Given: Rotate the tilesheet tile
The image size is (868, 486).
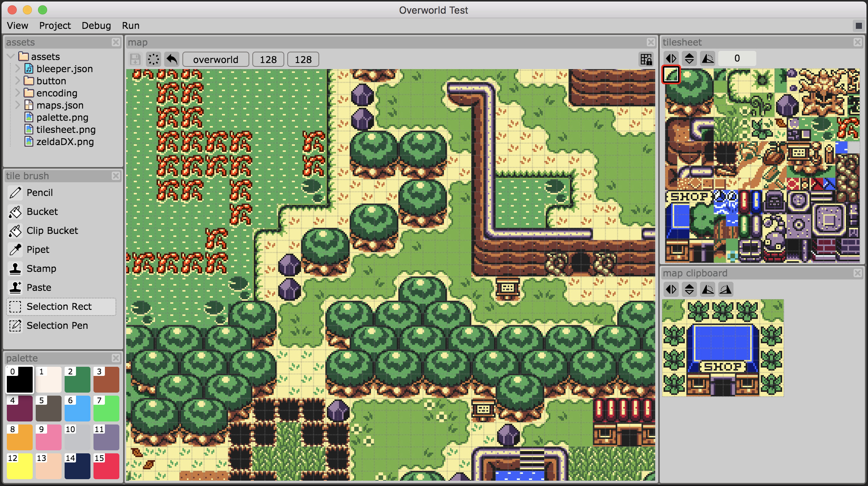Looking at the screenshot, I should (x=708, y=58).
